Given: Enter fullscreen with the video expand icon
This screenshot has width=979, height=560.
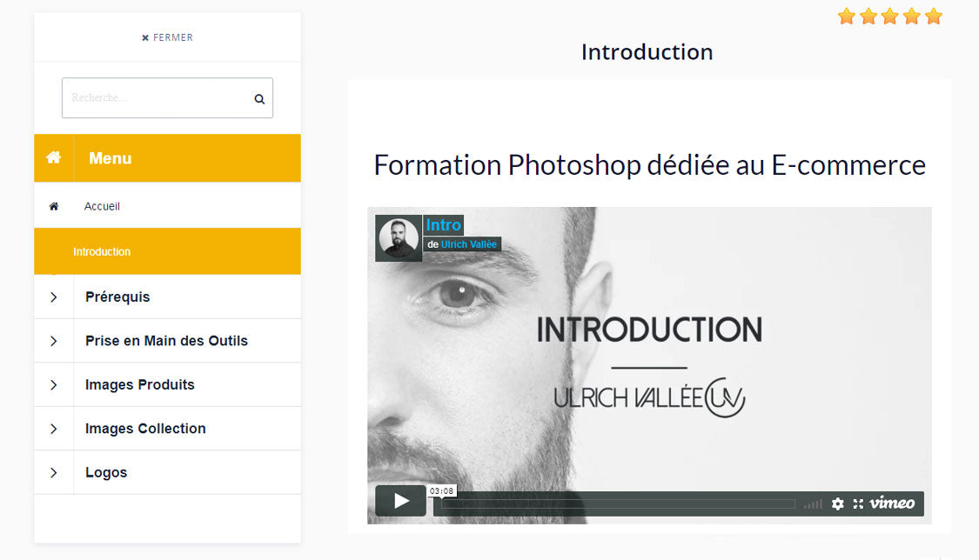Looking at the screenshot, I should click(859, 503).
